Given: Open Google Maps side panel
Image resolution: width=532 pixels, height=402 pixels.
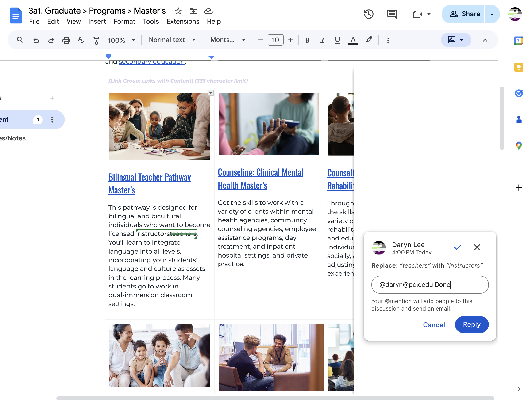Looking at the screenshot, I should click(x=519, y=146).
